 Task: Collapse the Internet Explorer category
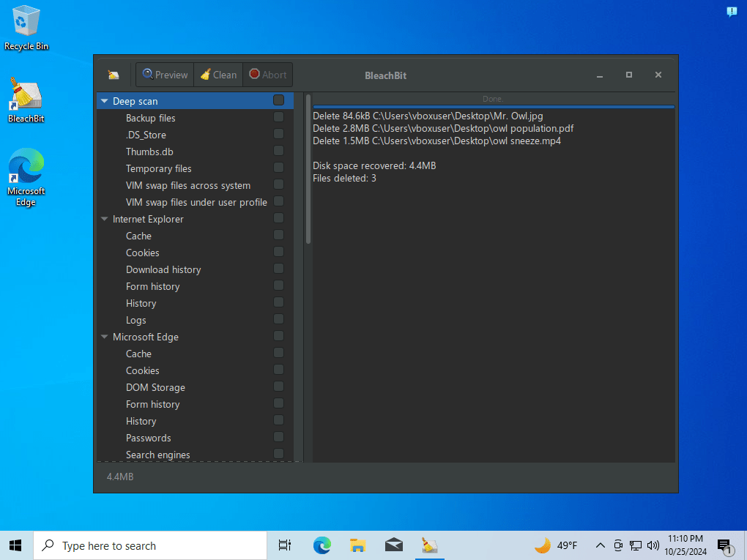click(x=105, y=219)
